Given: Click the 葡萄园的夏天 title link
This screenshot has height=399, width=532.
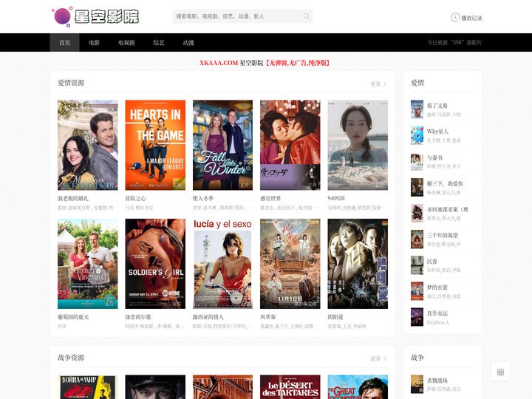Looking at the screenshot, I should pyautogui.click(x=73, y=317).
